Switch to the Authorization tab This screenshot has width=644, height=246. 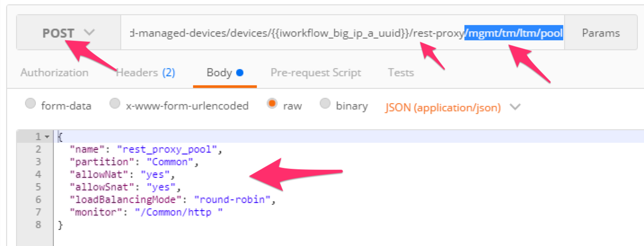[55, 73]
